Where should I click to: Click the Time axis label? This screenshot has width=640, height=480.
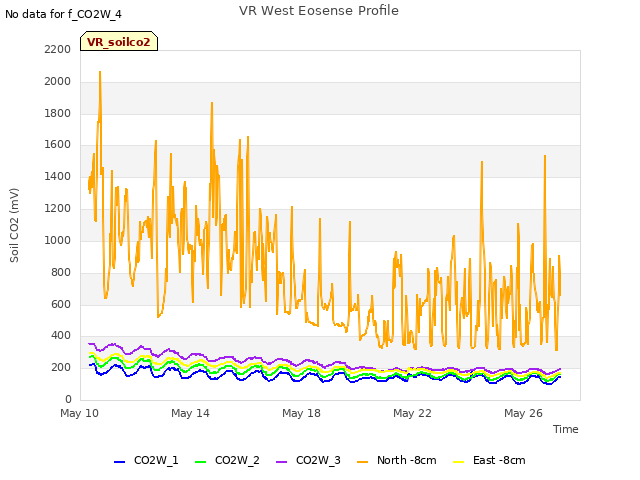566,429
